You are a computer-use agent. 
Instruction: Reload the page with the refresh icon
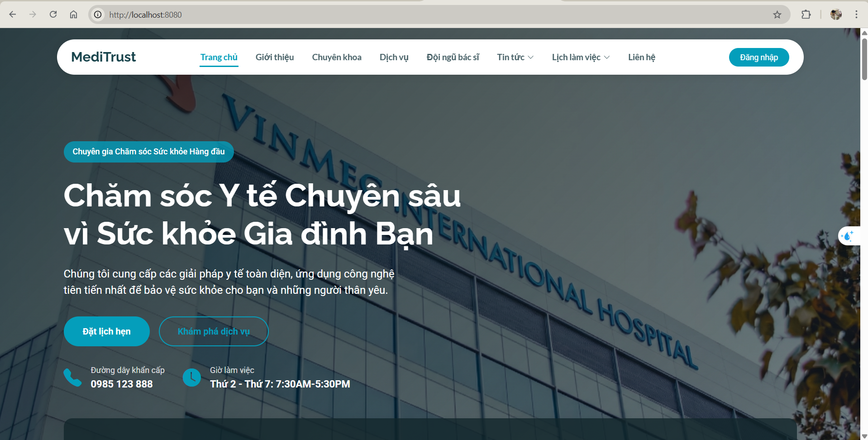point(53,14)
